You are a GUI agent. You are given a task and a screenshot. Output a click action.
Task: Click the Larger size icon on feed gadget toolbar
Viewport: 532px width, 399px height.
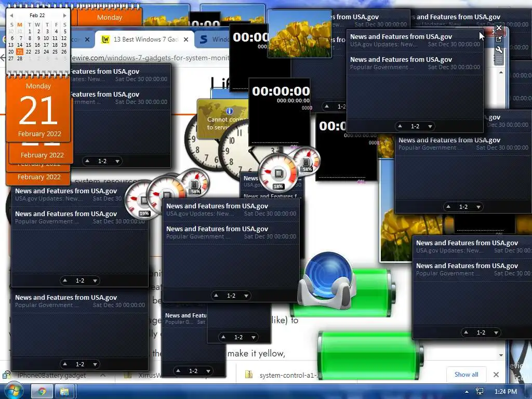[x=499, y=38]
